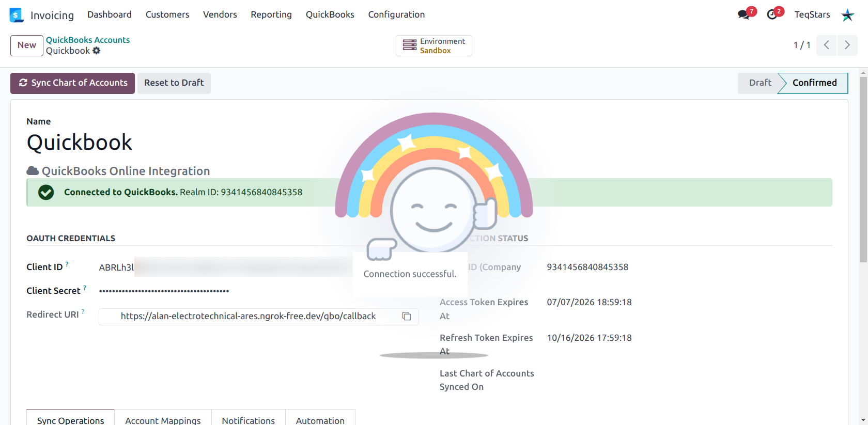Switch to the Automation tab
Image resolution: width=868 pixels, height=425 pixels.
click(320, 417)
